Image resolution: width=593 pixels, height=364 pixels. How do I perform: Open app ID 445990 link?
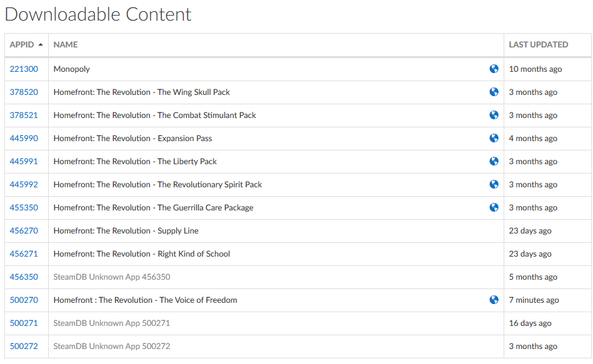pos(24,138)
